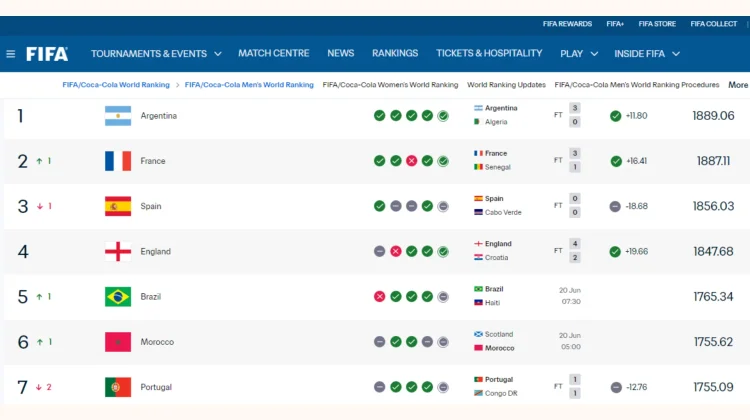The image size is (750, 420).
Task: Click points value 1889.06
Action: pos(713,116)
